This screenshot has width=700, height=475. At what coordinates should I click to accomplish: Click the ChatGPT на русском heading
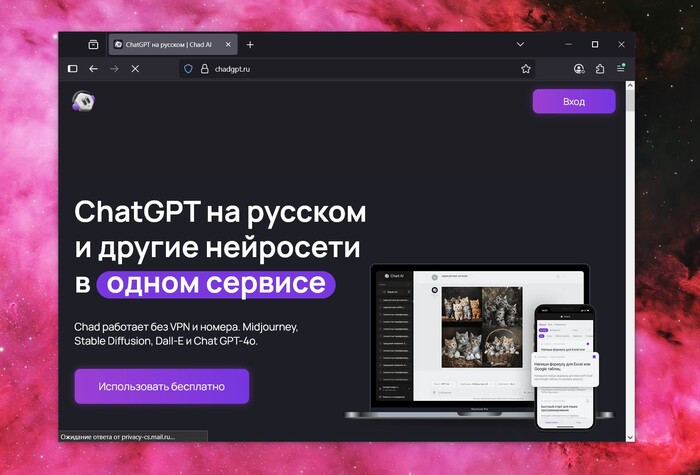click(x=220, y=212)
